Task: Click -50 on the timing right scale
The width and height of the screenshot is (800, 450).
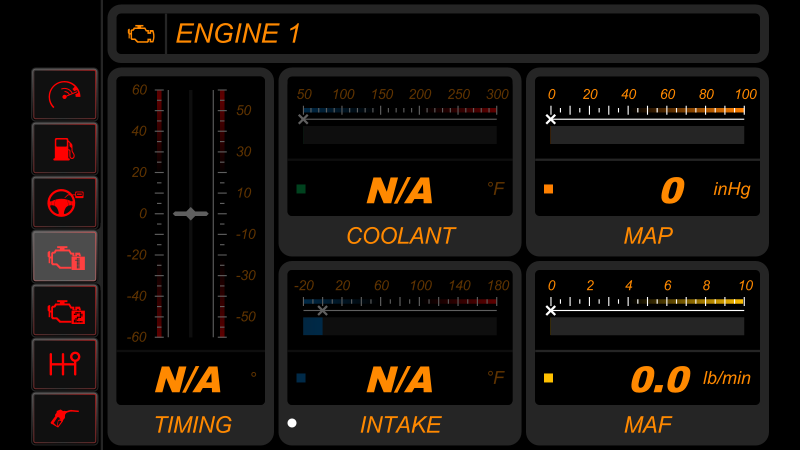Action: coord(245,316)
